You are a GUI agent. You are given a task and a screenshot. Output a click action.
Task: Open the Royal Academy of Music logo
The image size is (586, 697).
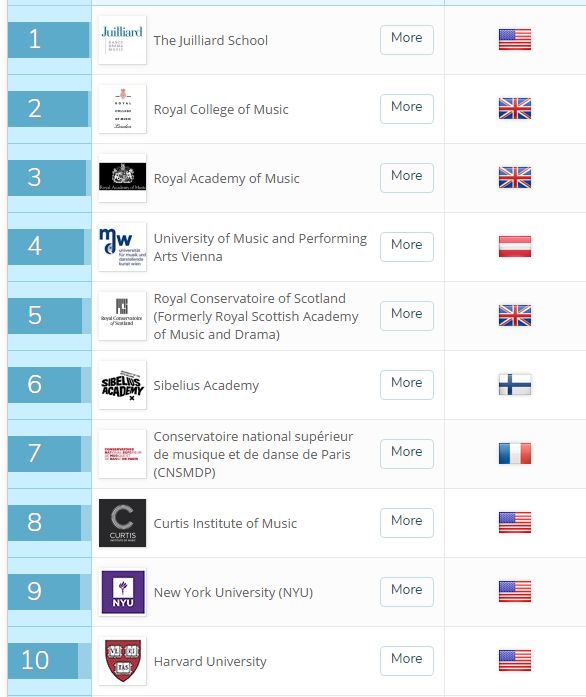pos(122,178)
